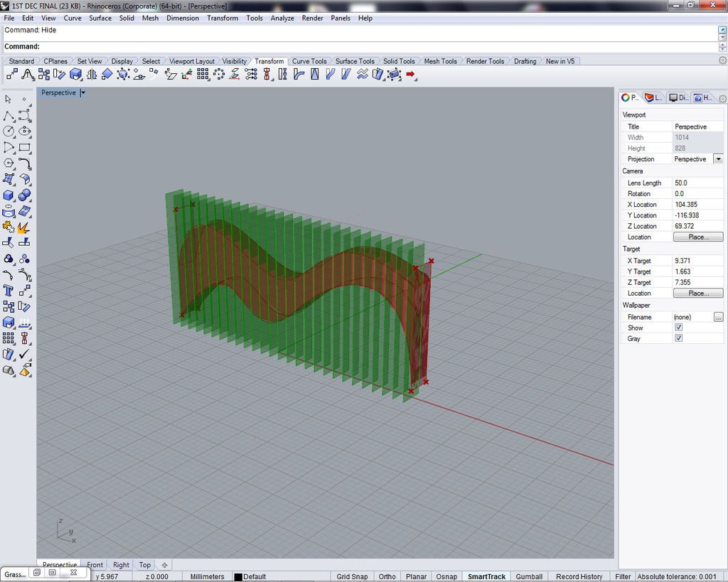The width and height of the screenshot is (728, 582).
Task: Toggle the wallpaper Show checkbox
Action: (678, 328)
